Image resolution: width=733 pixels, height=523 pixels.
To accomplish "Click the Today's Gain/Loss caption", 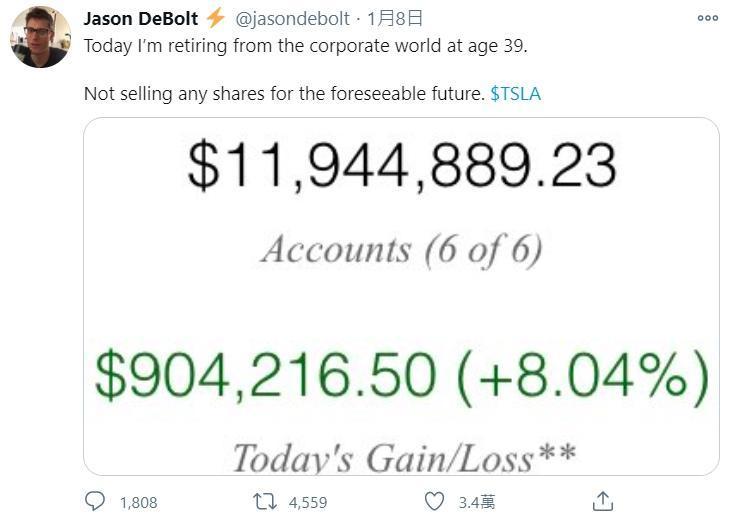I will [x=404, y=458].
